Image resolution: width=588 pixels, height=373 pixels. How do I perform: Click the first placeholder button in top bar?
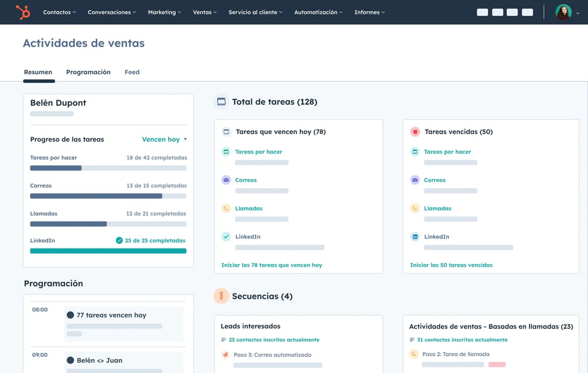coord(482,12)
